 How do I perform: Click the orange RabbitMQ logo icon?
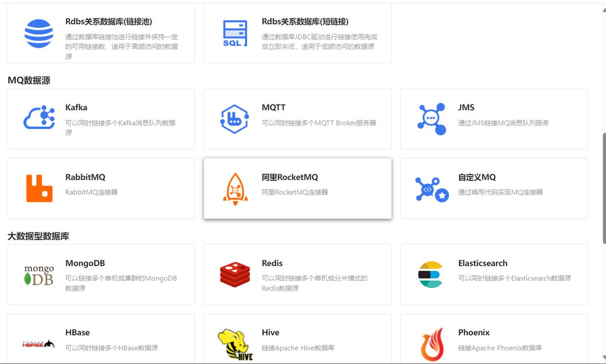coord(39,188)
